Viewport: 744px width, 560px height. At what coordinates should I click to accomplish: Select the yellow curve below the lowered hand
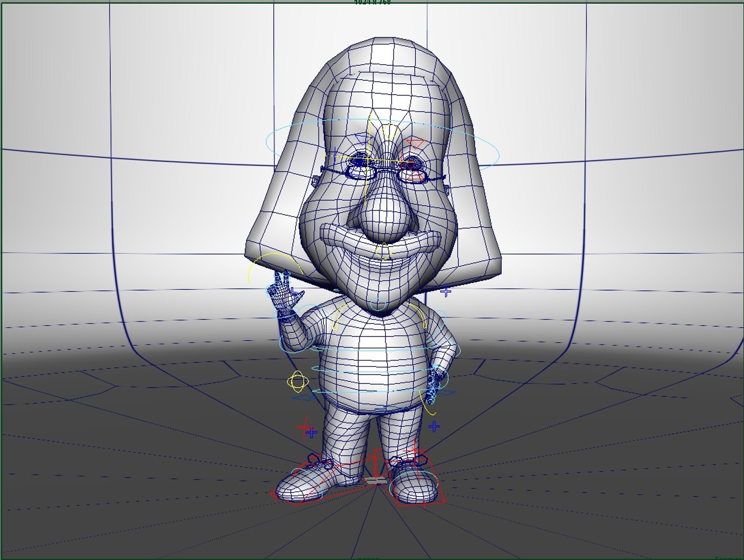(427, 404)
